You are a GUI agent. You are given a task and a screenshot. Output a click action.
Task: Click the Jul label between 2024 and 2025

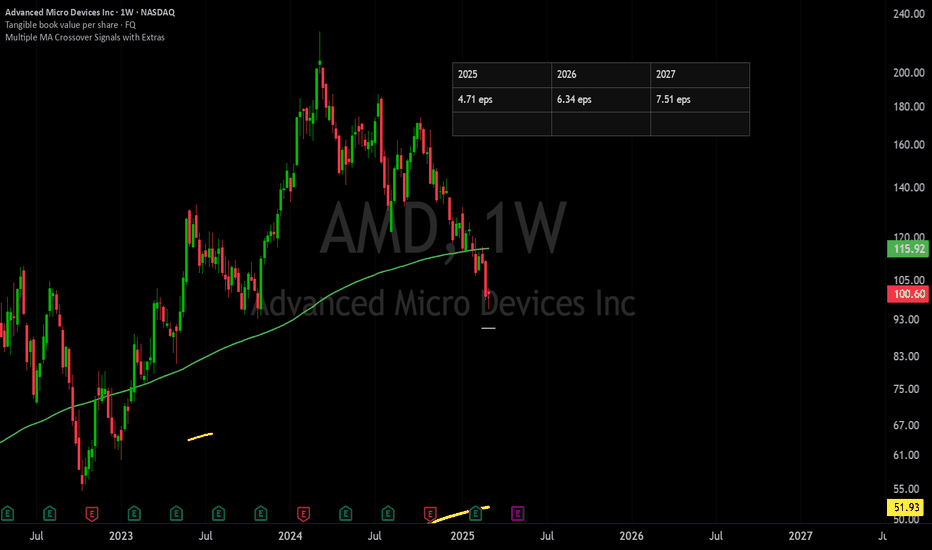374,536
